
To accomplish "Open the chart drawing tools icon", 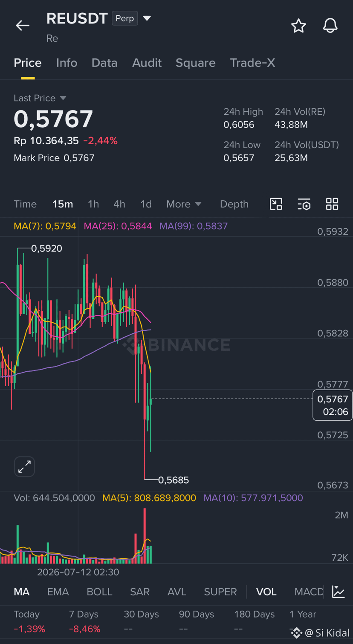I will click(x=276, y=204).
